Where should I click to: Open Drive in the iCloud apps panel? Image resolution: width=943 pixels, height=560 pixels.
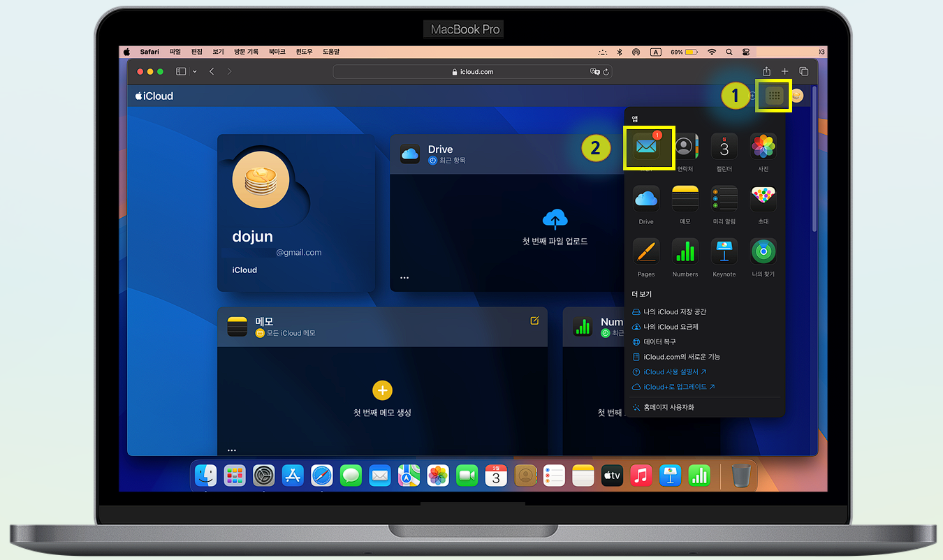click(x=646, y=199)
